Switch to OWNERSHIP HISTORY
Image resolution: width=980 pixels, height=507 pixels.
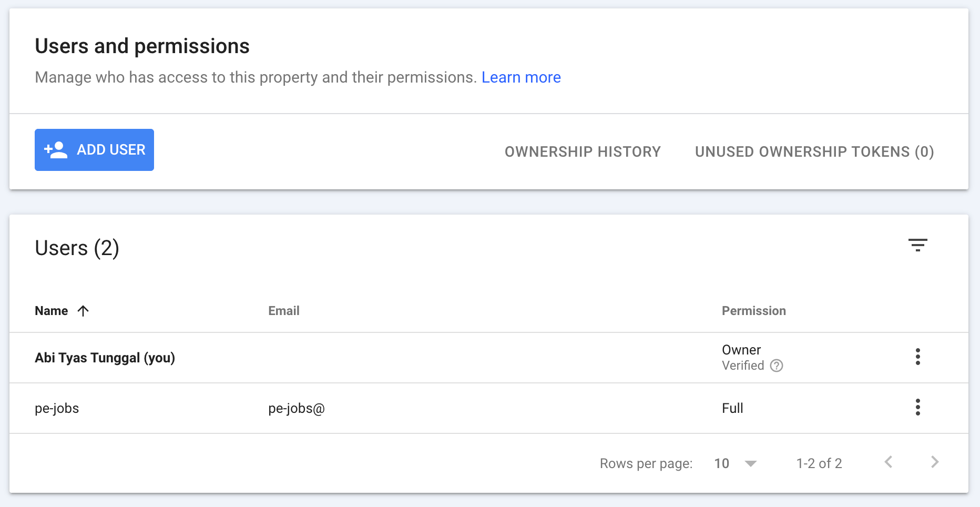(583, 151)
